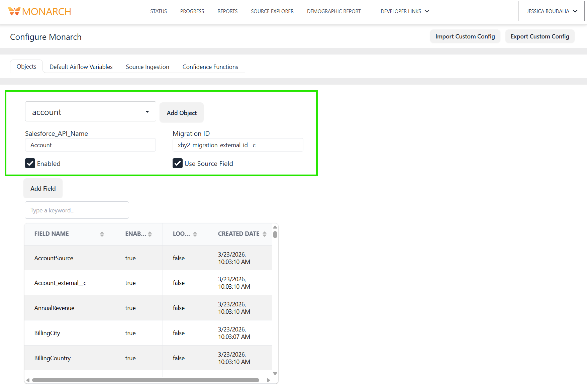The image size is (587, 392).
Task: Open the Confidence Functions tab
Action: 210,67
